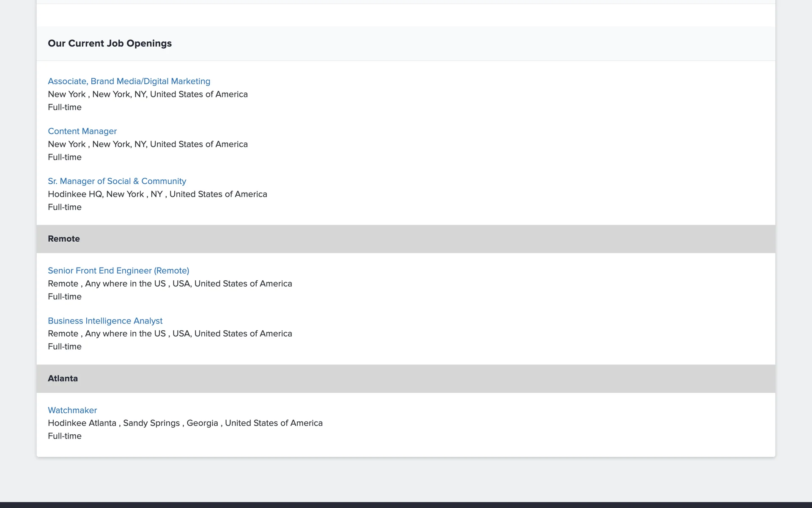Click the Remote section header bar
The image size is (812, 508).
[x=406, y=239]
